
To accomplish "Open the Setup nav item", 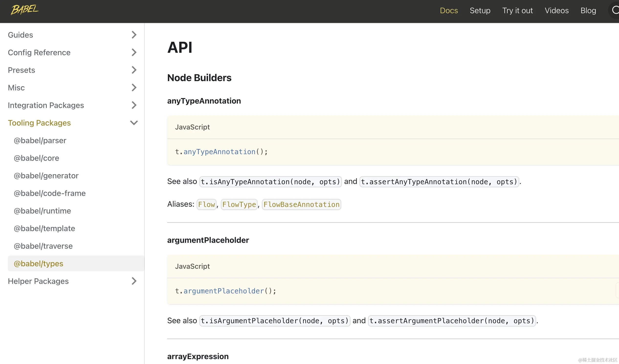I will tap(480, 11).
